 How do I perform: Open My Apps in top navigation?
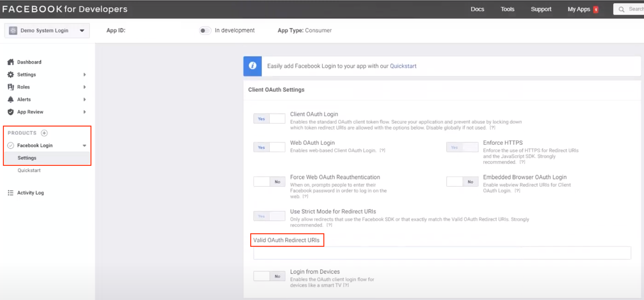click(579, 9)
